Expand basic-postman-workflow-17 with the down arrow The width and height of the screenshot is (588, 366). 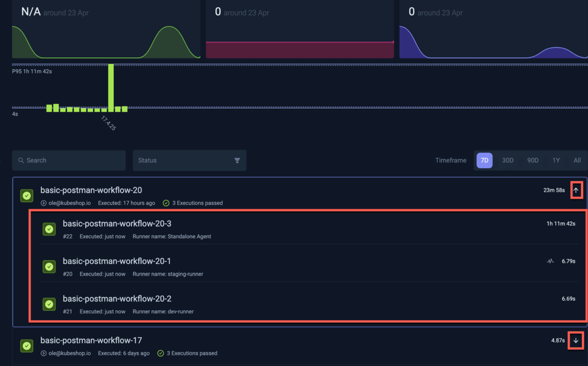pos(576,340)
